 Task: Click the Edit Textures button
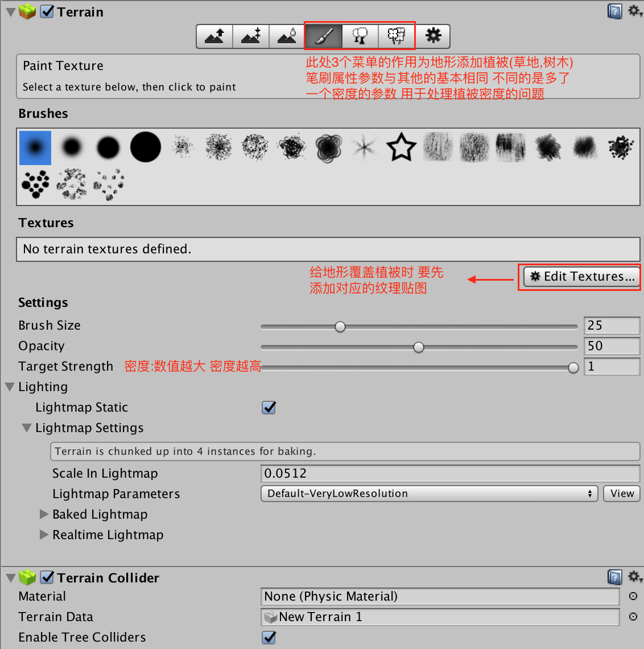(581, 277)
